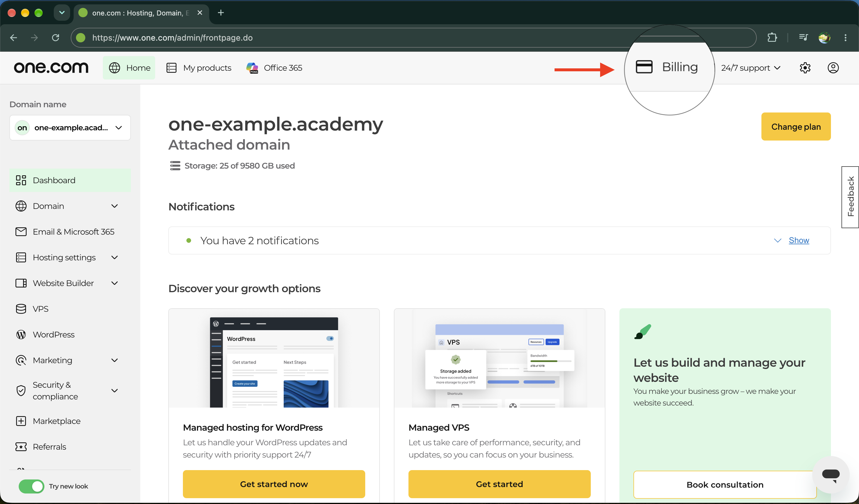The height and width of the screenshot is (504, 859).
Task: Click the VPS database icon
Action: (x=21, y=309)
